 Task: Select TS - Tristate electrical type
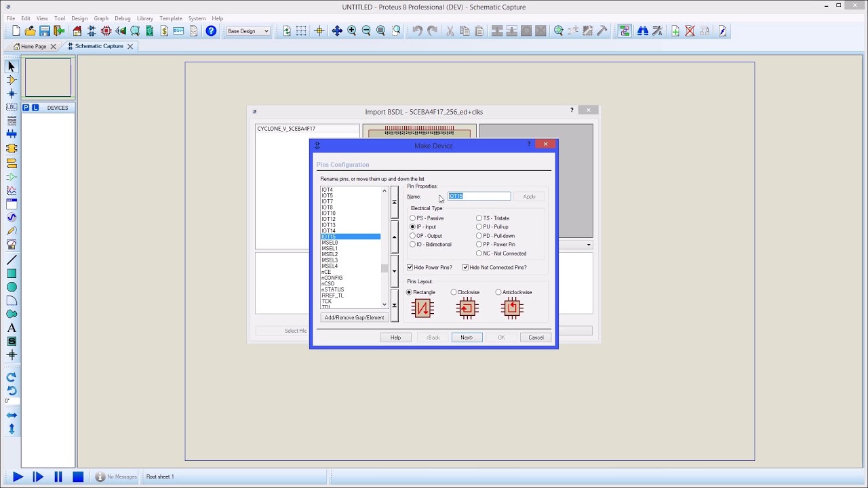[492, 218]
